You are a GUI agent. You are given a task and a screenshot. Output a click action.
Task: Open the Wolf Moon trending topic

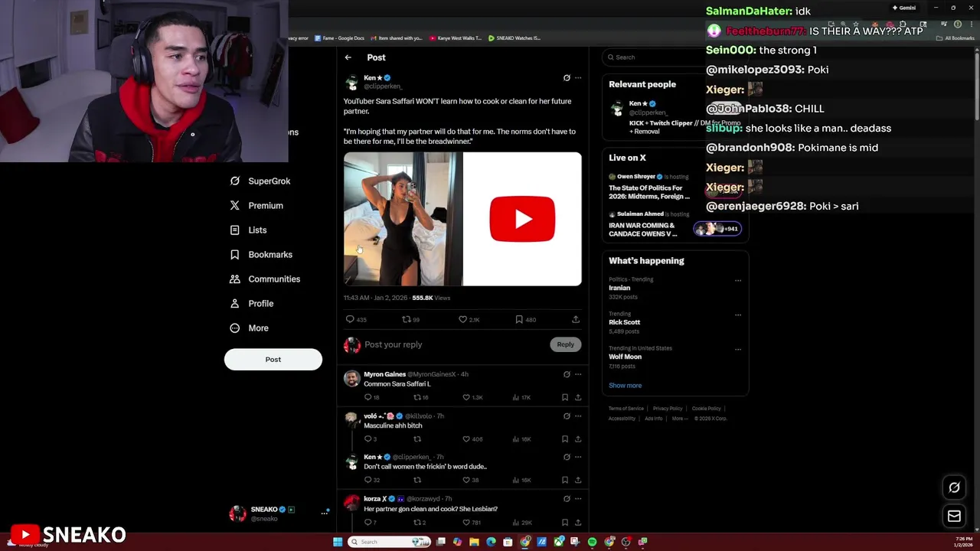coord(626,357)
